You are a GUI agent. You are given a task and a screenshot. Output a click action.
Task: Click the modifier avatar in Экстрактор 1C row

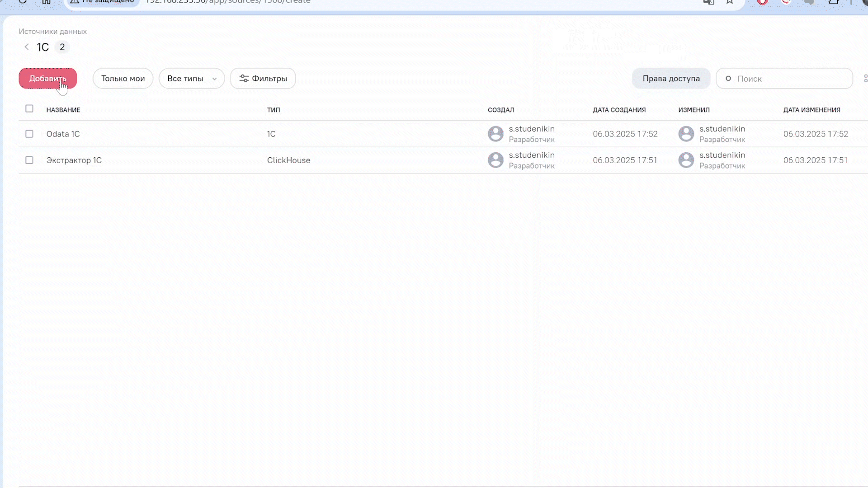pos(686,160)
